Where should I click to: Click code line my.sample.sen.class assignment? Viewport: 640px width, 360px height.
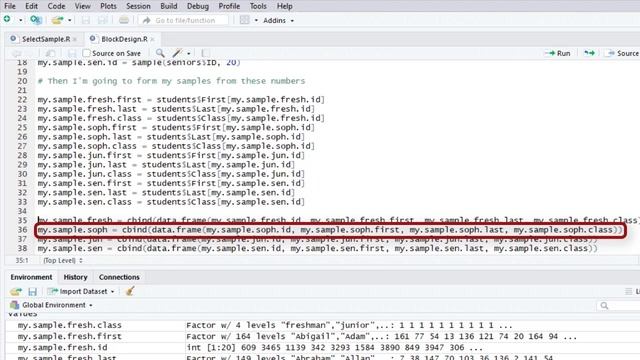coord(171,202)
